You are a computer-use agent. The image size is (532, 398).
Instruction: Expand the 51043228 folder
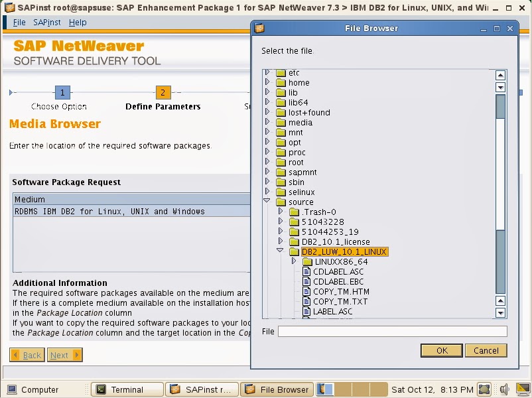point(280,222)
